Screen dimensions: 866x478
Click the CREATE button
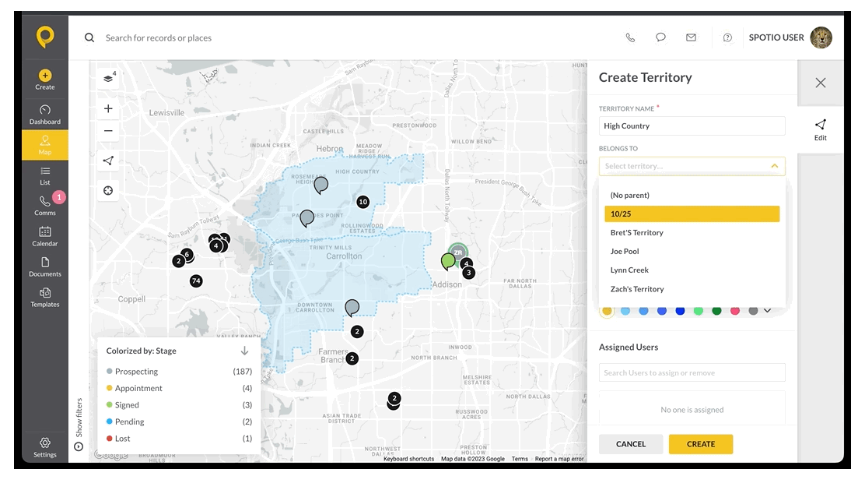click(701, 444)
